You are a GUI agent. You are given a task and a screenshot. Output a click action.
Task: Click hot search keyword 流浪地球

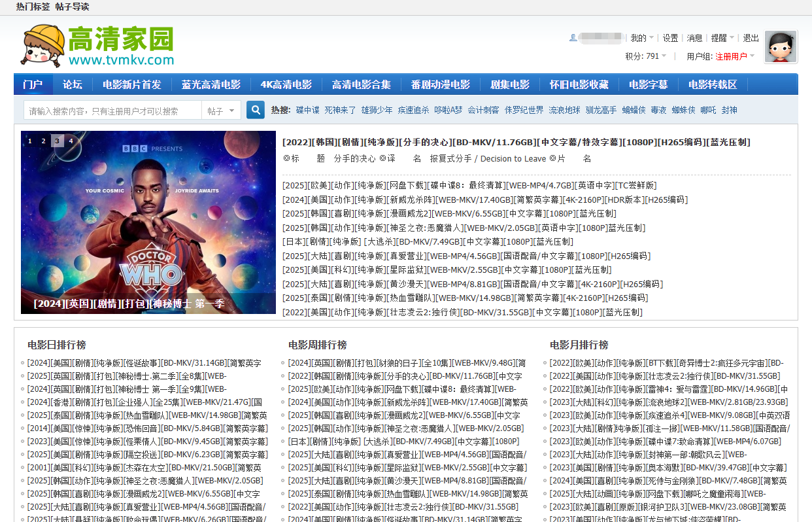pyautogui.click(x=564, y=110)
